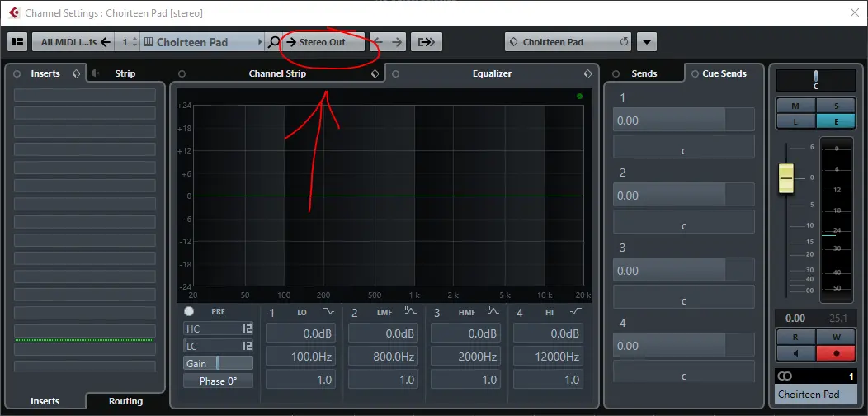868x416 pixels.
Task: Click the HI band filter shape icon
Action: 575,311
